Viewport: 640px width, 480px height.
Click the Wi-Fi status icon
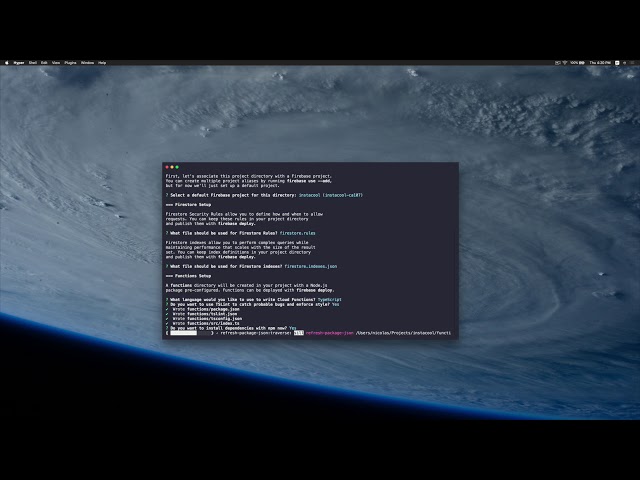click(565, 63)
